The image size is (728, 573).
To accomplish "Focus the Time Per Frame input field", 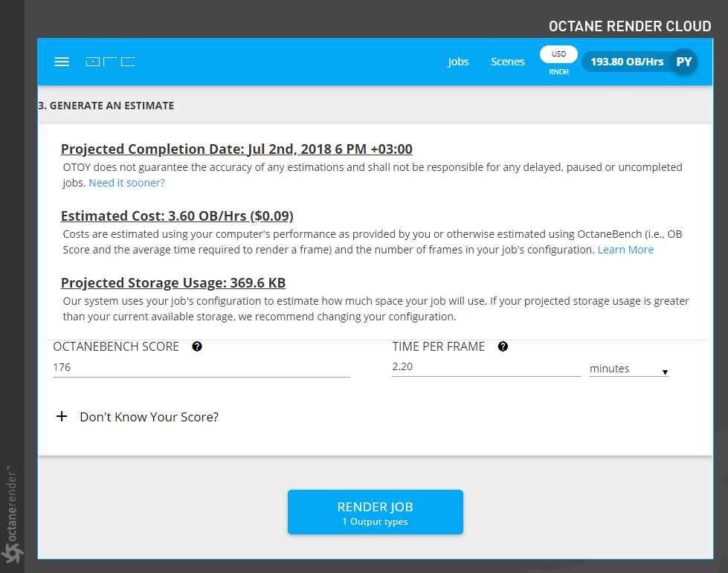I will 486,367.
